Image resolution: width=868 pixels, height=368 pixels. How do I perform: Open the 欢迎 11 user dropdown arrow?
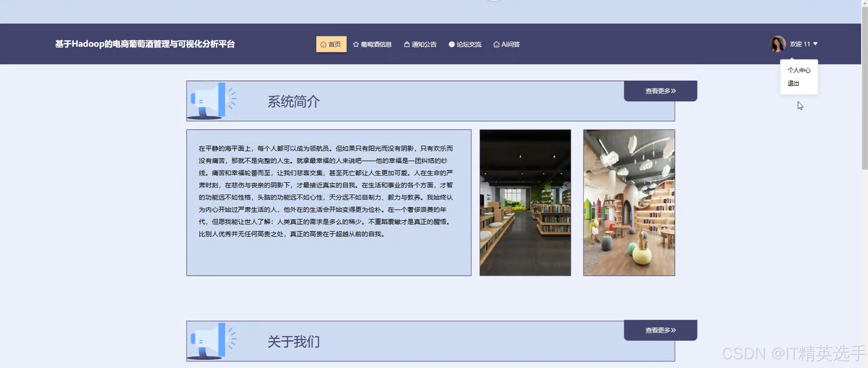pos(815,43)
